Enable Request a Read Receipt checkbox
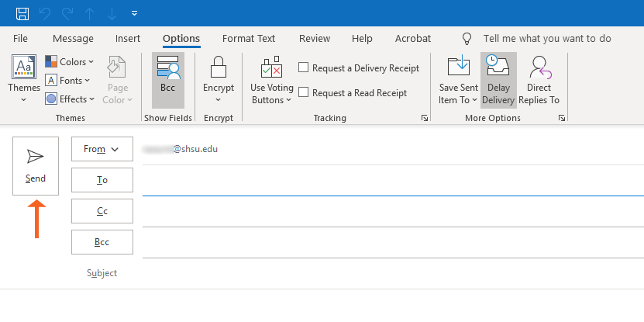The height and width of the screenshot is (322, 644). tap(304, 93)
